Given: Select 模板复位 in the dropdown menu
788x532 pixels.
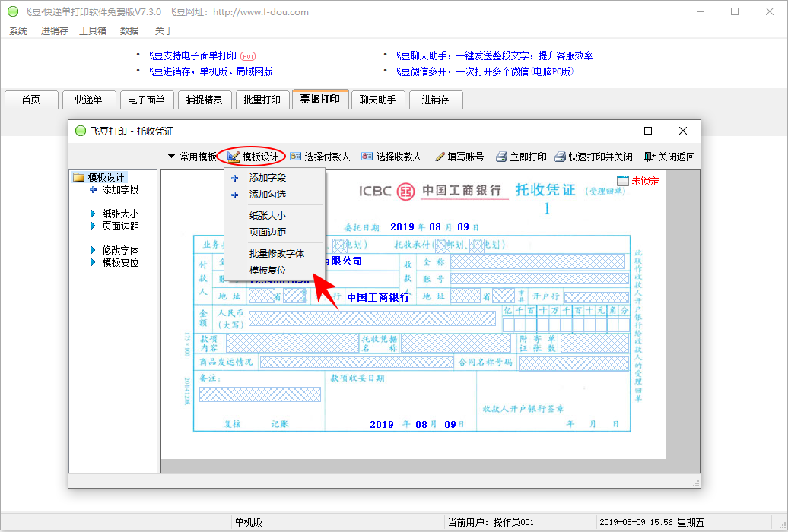Looking at the screenshot, I should (275, 271).
